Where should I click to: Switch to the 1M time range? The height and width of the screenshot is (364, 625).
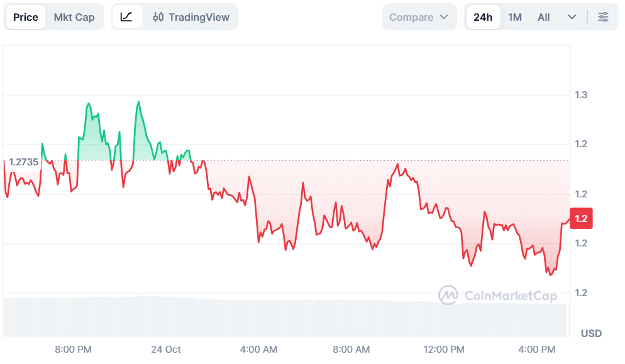click(x=515, y=17)
